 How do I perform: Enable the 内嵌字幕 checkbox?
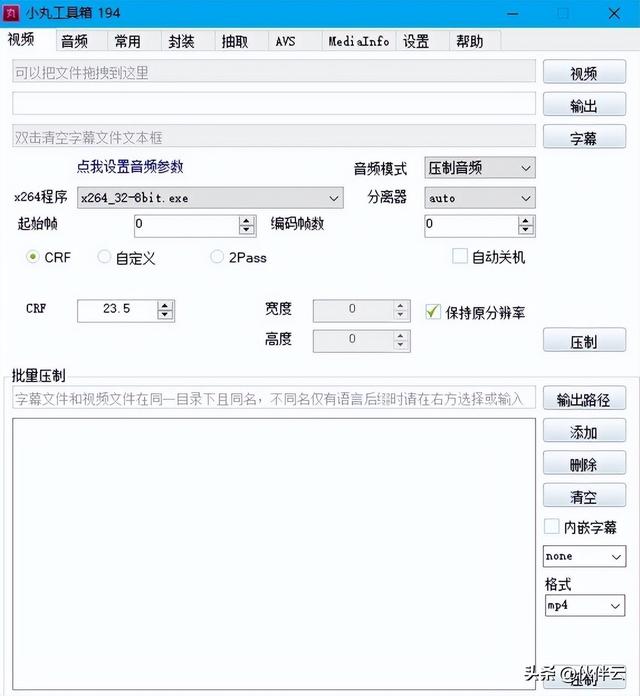[x=551, y=526]
